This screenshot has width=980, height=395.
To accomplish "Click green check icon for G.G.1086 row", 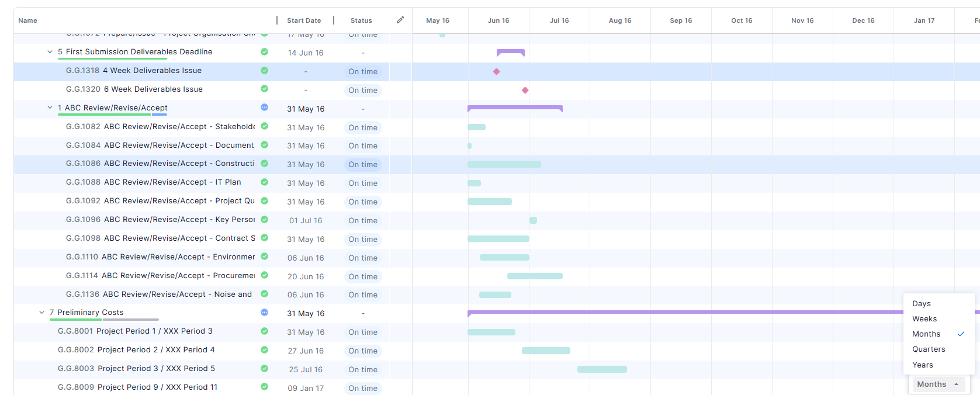I will [264, 164].
